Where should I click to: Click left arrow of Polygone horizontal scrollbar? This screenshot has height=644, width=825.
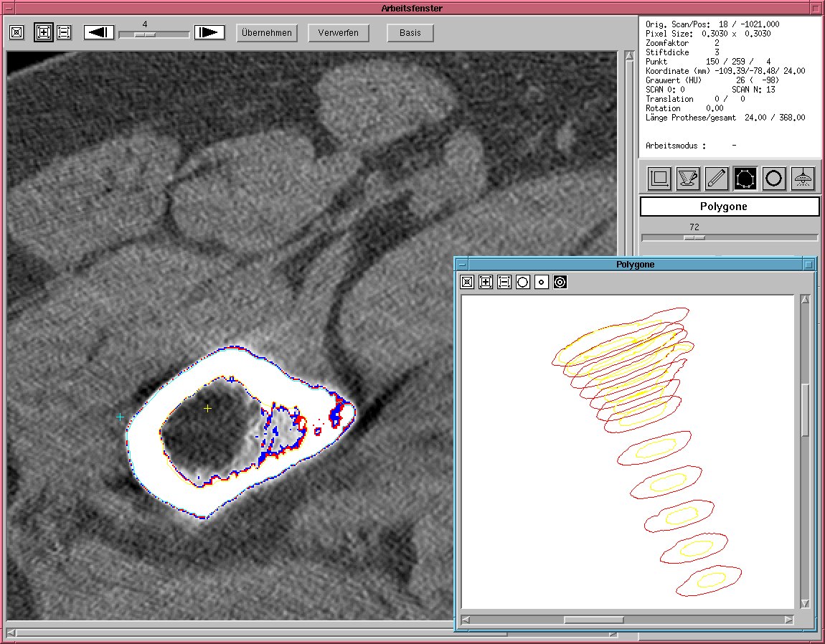coord(466,620)
